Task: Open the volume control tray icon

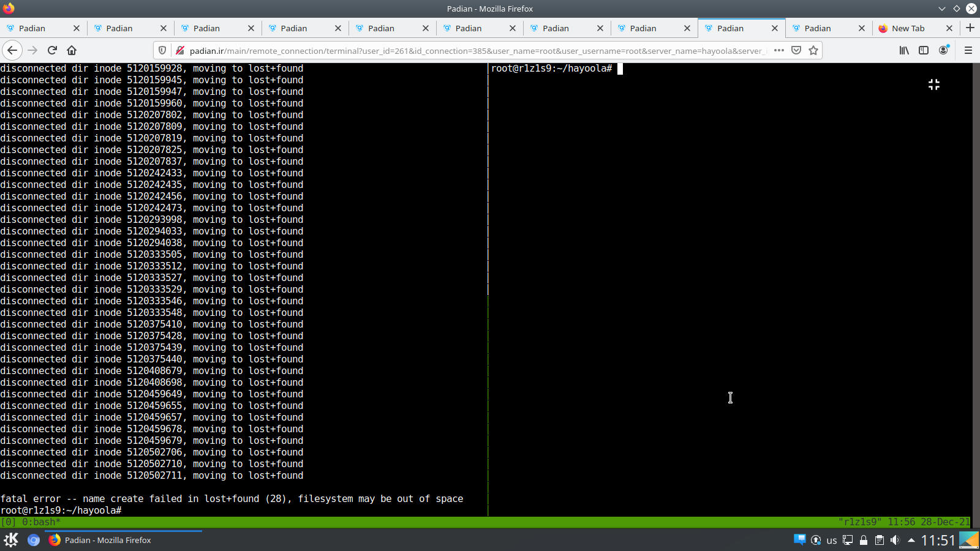Action: tap(895, 540)
